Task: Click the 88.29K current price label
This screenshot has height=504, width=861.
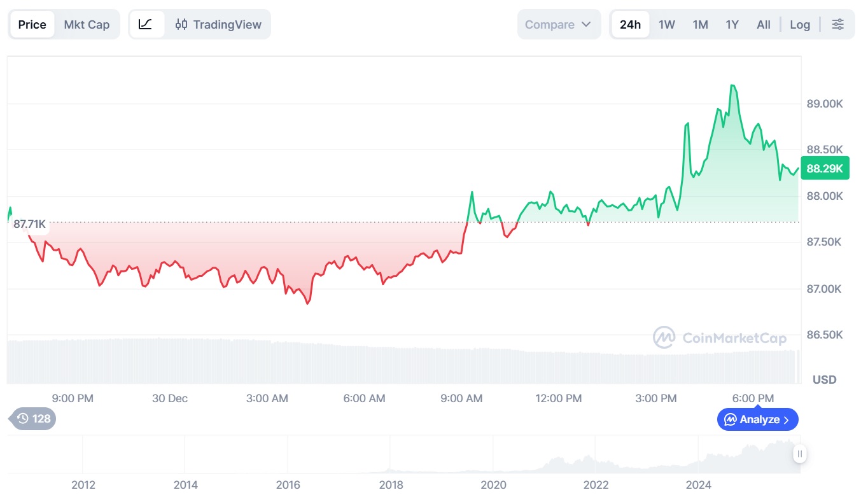Action: (824, 169)
